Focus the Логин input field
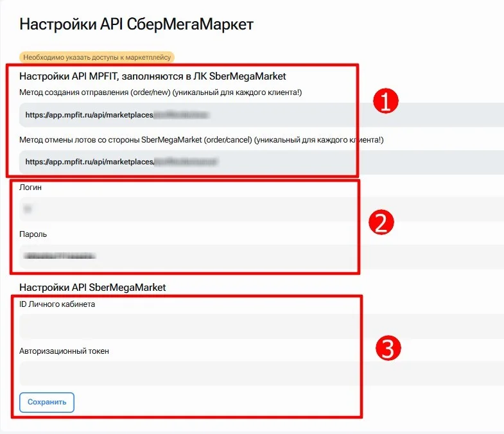 pos(262,209)
